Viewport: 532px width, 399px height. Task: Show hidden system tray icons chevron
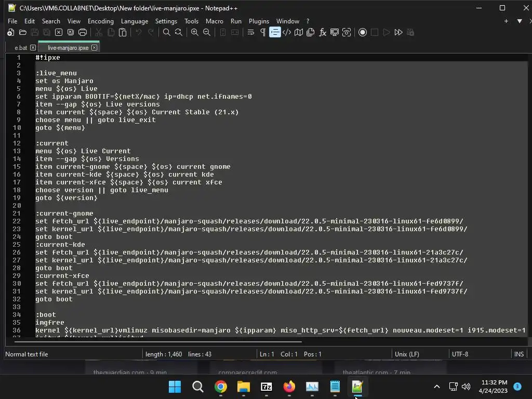pyautogui.click(x=437, y=387)
